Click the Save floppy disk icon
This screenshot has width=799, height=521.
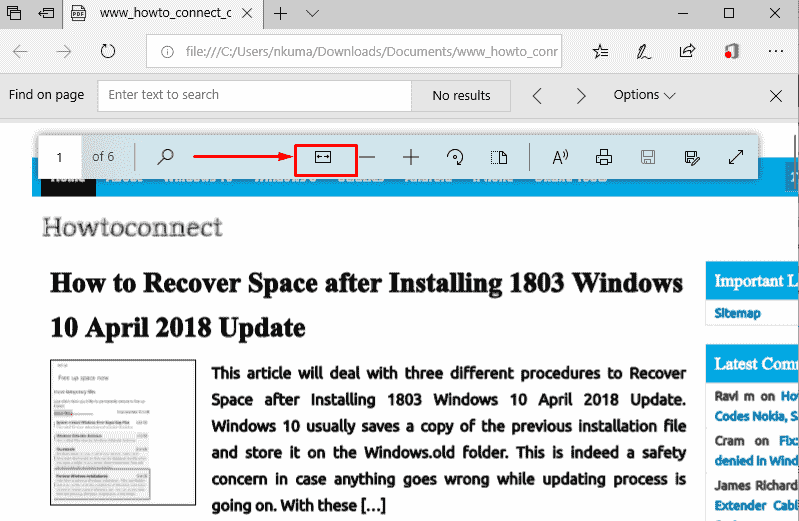[x=648, y=157]
